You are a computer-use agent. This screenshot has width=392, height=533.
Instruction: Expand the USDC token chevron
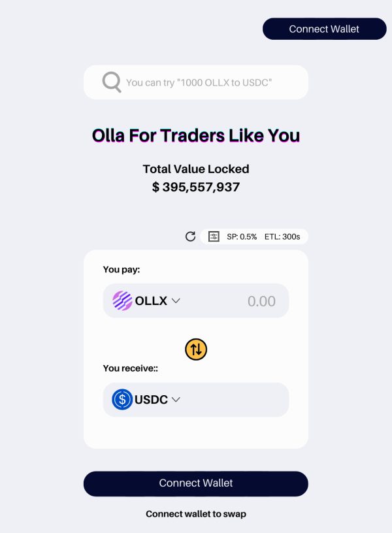[176, 399]
